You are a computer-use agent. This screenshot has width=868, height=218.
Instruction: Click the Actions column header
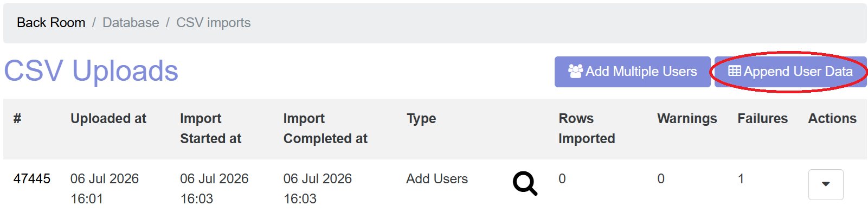832,119
